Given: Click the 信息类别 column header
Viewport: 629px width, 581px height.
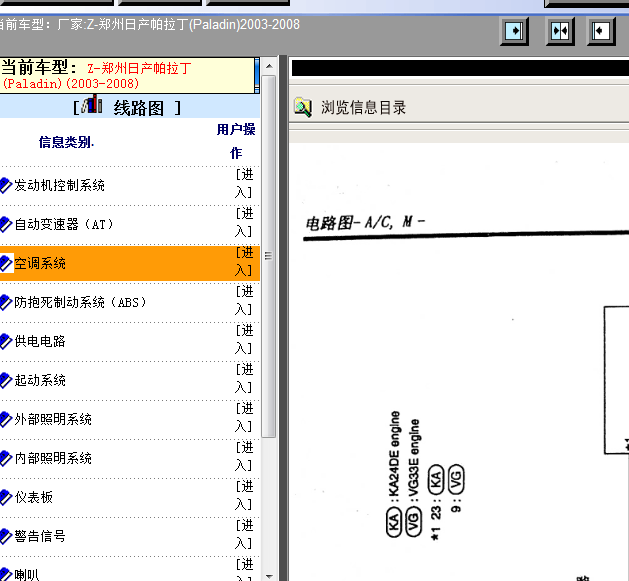Looking at the screenshot, I should [66, 142].
